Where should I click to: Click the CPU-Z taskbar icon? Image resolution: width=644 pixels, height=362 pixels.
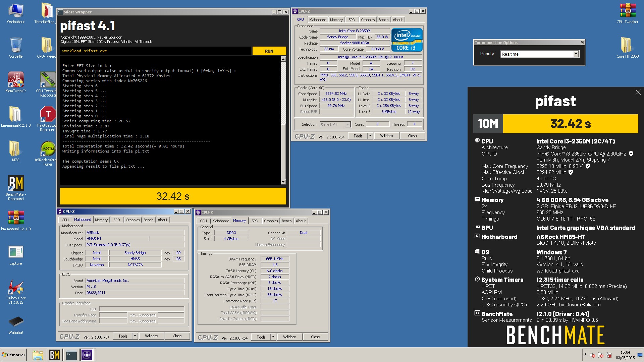click(87, 355)
